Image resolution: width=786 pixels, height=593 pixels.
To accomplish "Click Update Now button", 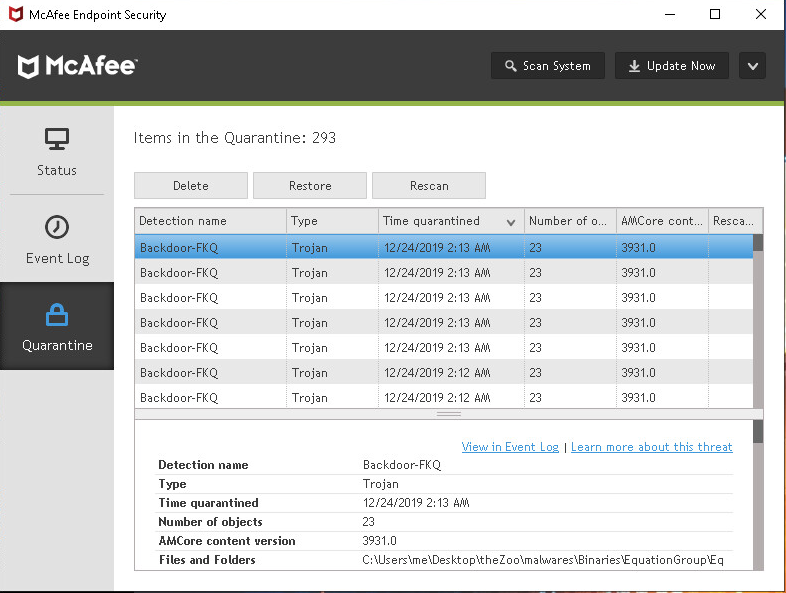I will (x=672, y=66).
